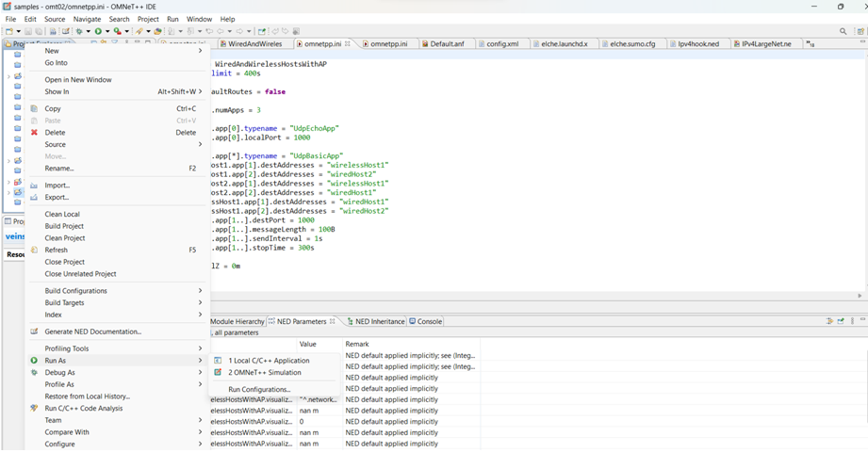Close the active omnetpp.ini editor tab

pos(348,44)
